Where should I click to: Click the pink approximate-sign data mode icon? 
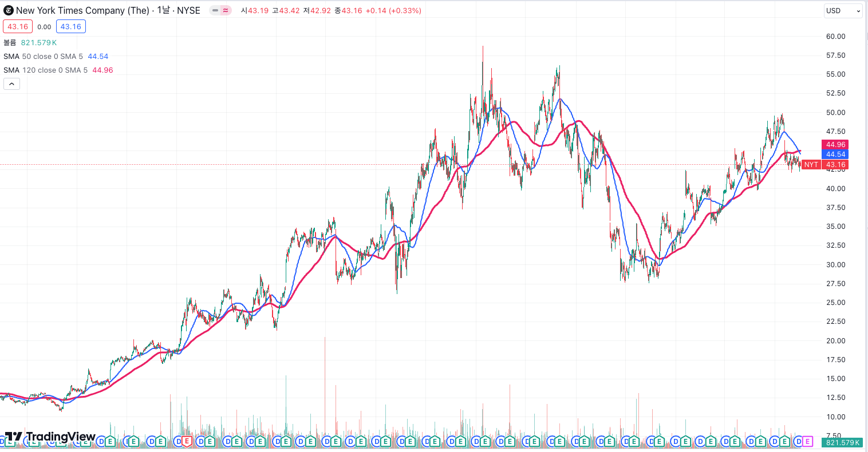(x=226, y=10)
